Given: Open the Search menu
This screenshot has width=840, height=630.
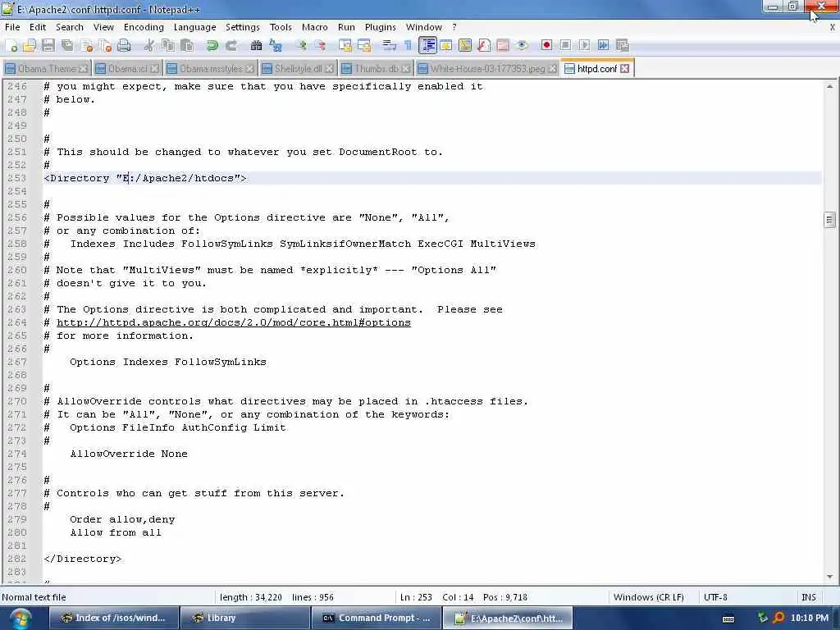Looking at the screenshot, I should (70, 27).
